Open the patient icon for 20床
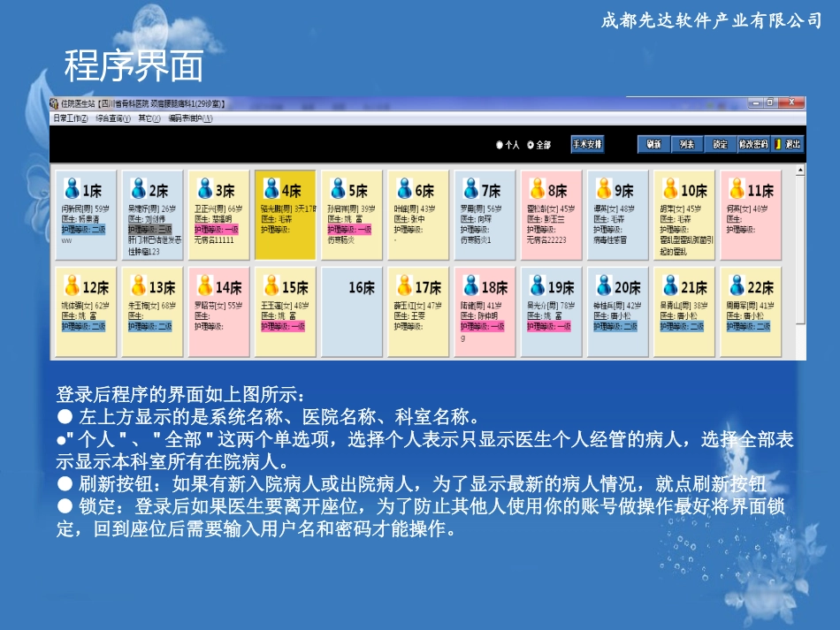840x630 pixels. pos(604,285)
